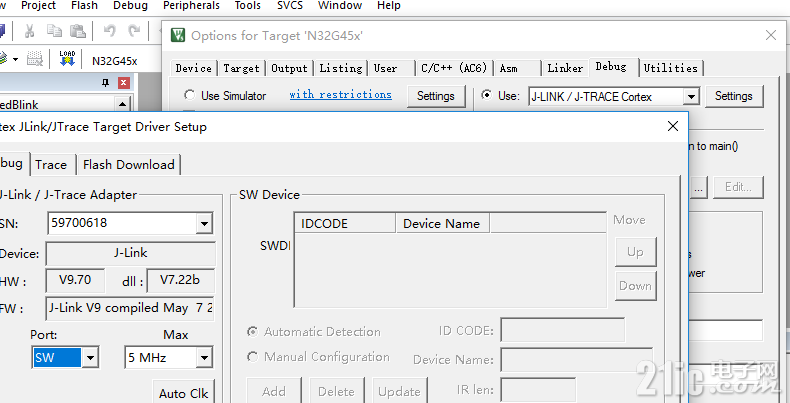Select the Use: hardware debugger radio button

tap(487, 95)
